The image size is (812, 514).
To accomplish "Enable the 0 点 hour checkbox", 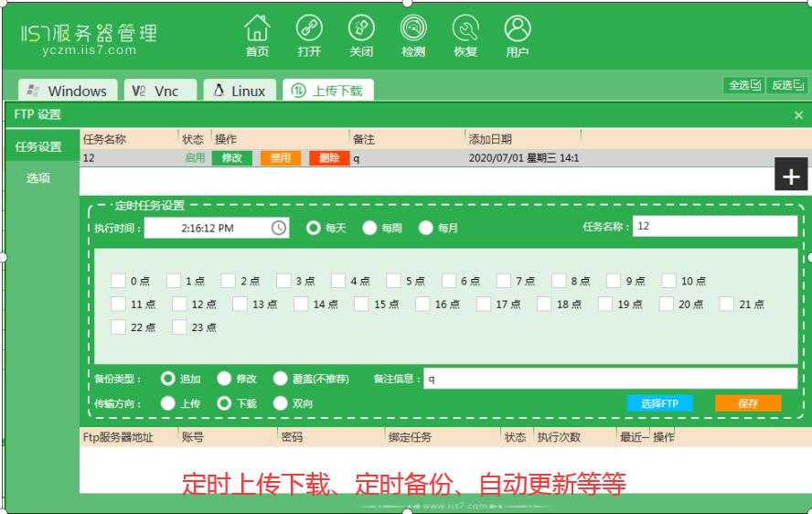I will click(x=119, y=281).
